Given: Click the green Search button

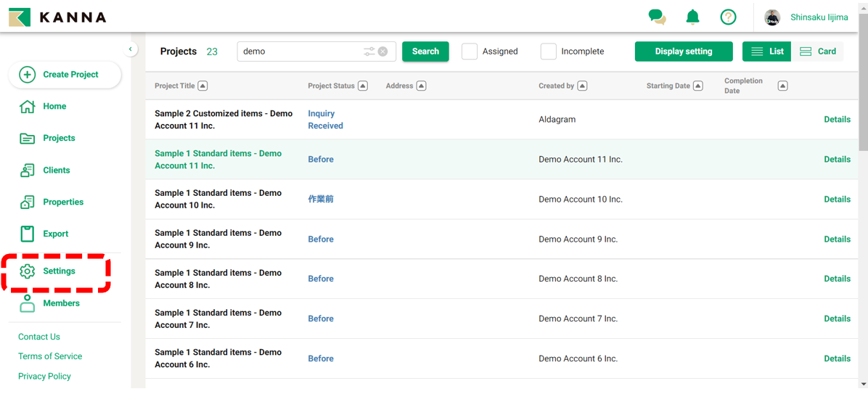Looking at the screenshot, I should click(x=425, y=52).
